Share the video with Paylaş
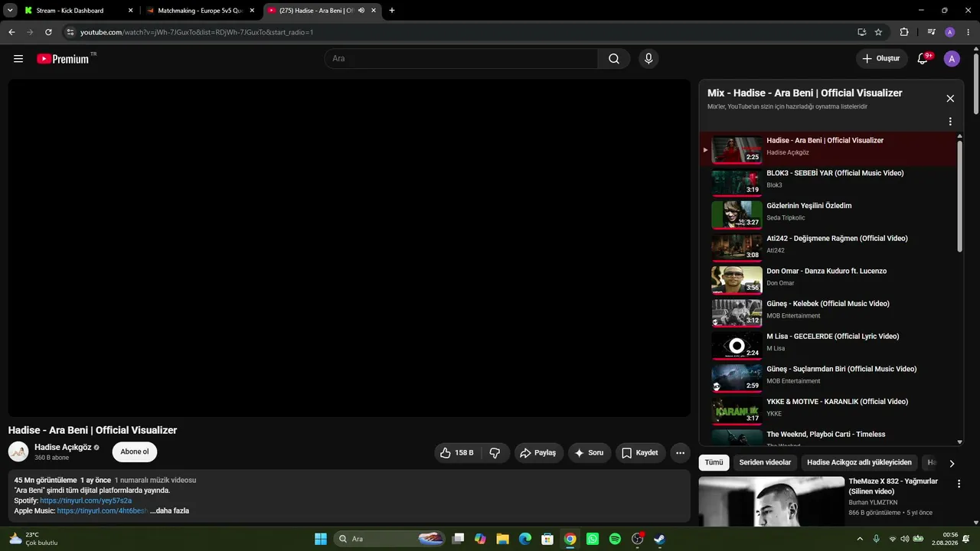The width and height of the screenshot is (980, 551). tap(539, 453)
